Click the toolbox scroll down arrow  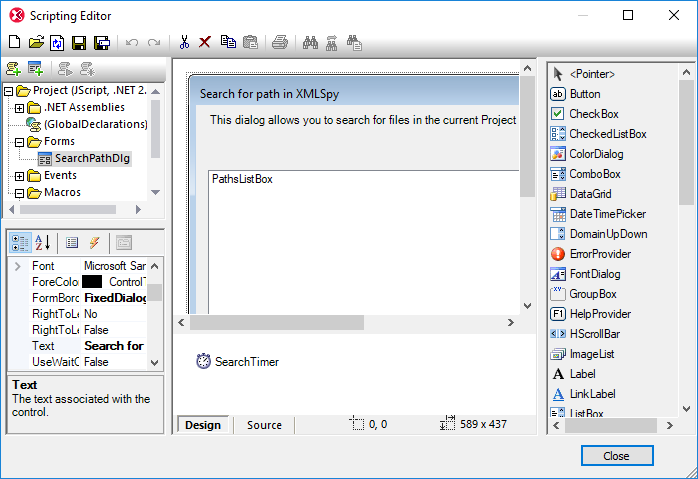686,408
